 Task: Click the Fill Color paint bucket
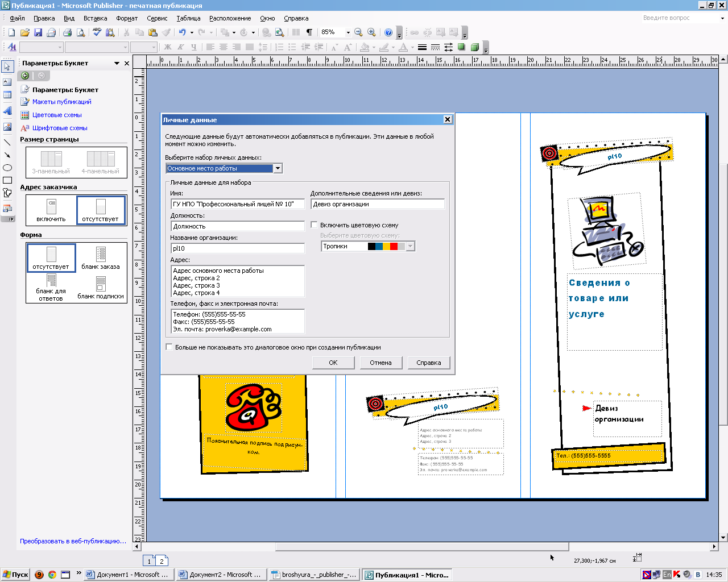pyautogui.click(x=365, y=47)
